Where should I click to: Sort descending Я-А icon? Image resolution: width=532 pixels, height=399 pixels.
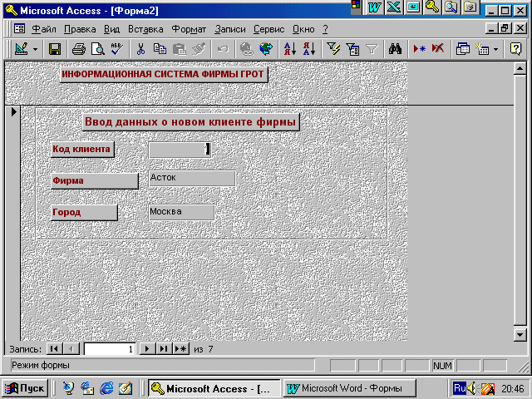pos(309,49)
